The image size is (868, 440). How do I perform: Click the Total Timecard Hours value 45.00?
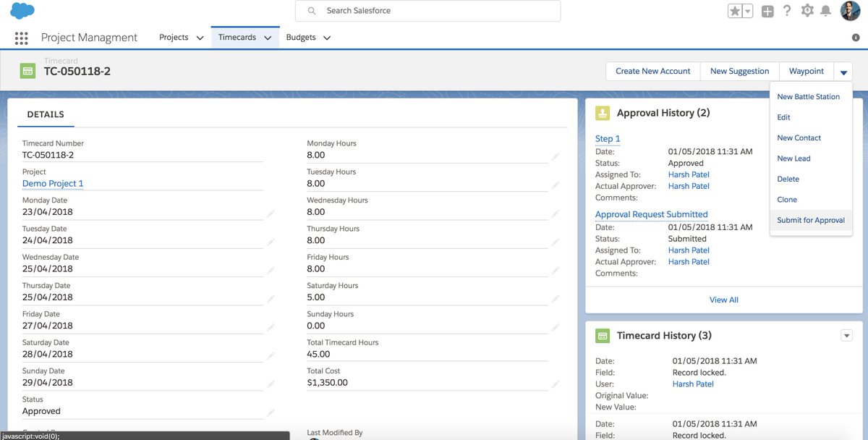click(318, 355)
